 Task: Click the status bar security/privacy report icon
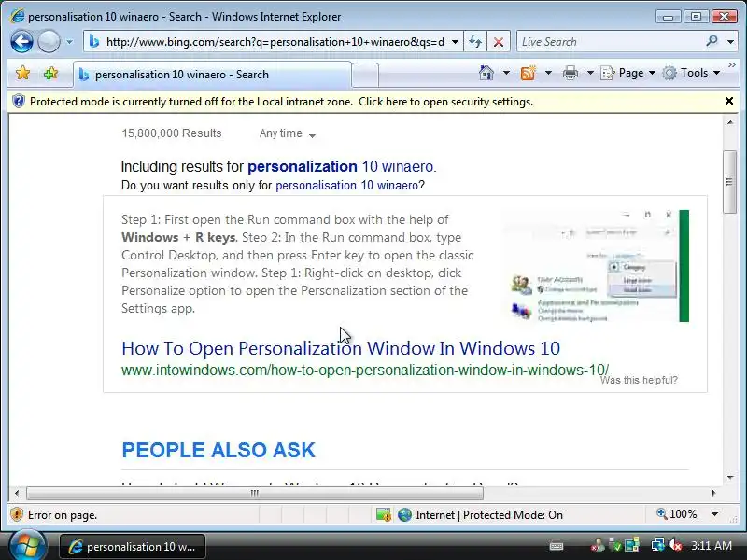click(384, 515)
